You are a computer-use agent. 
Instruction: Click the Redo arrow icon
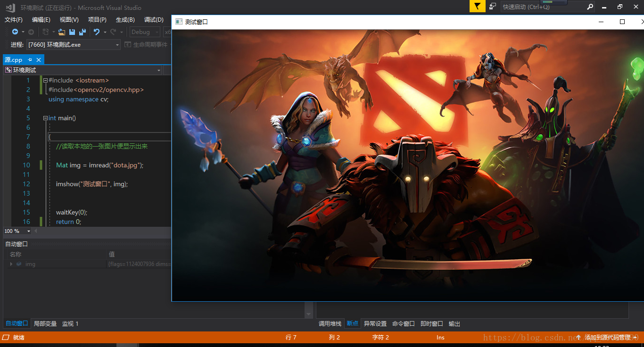point(113,32)
